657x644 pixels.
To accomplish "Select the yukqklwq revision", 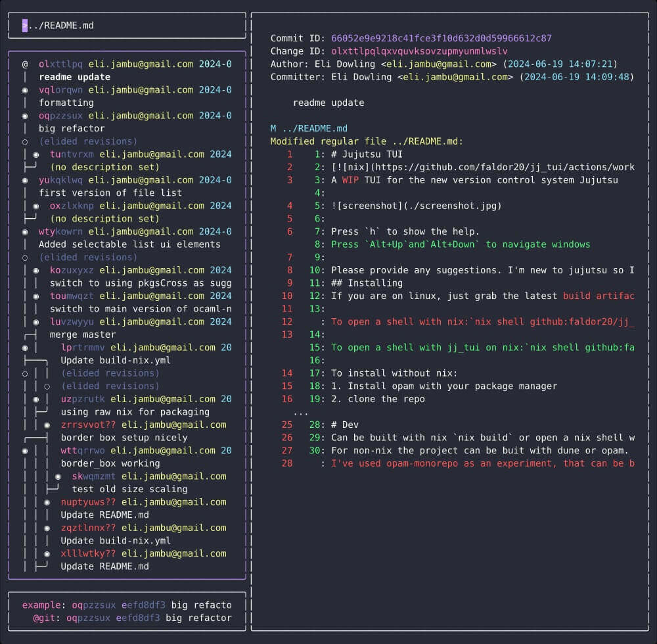I will click(135, 180).
